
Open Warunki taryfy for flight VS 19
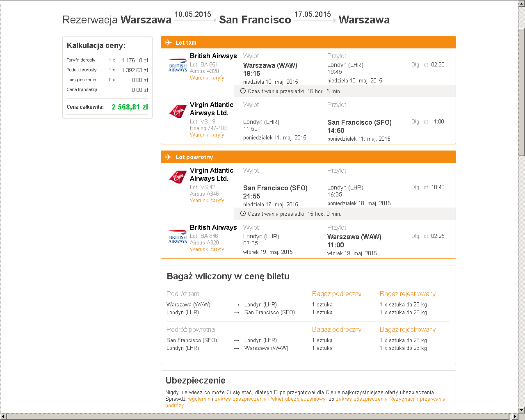(x=207, y=135)
